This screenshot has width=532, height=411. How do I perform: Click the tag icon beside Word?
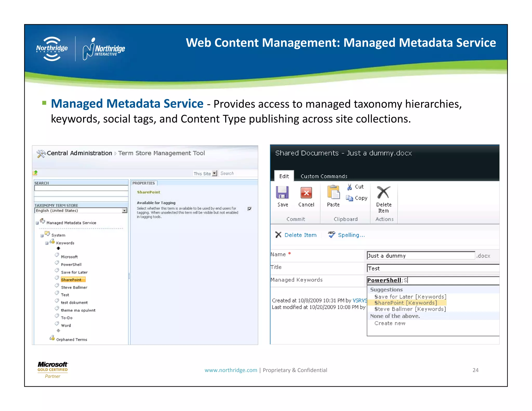click(57, 324)
